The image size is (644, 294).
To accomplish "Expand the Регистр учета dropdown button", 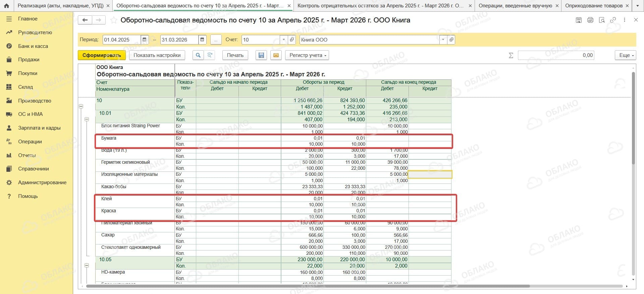I will click(307, 55).
